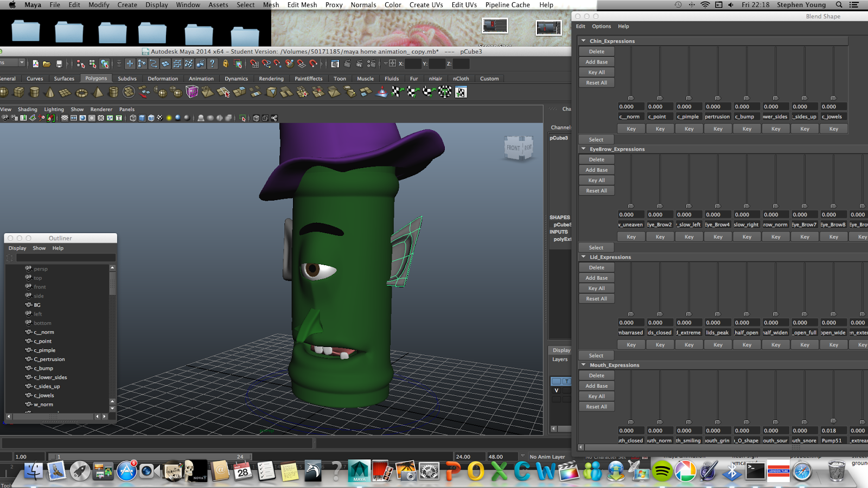Click Key All in Lid_Expressions section
The image size is (868, 488).
pyautogui.click(x=596, y=288)
